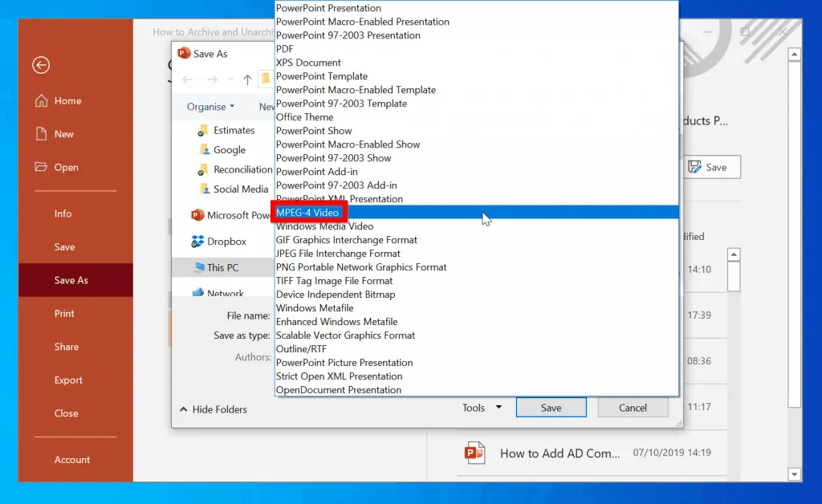Select PowerPoint Show file type

[477, 131]
